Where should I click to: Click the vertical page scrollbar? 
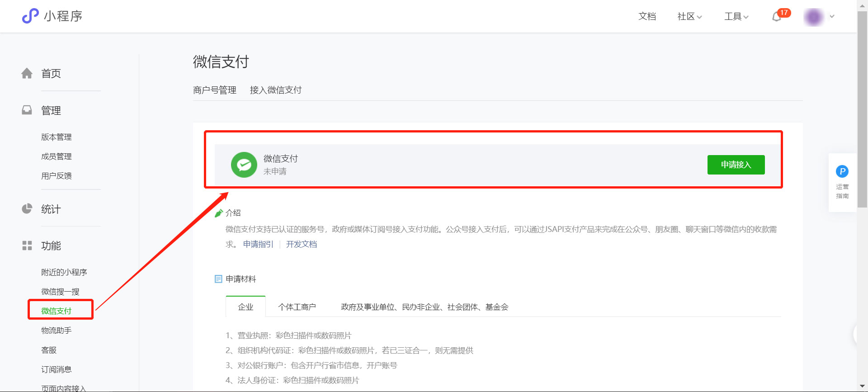click(x=863, y=109)
